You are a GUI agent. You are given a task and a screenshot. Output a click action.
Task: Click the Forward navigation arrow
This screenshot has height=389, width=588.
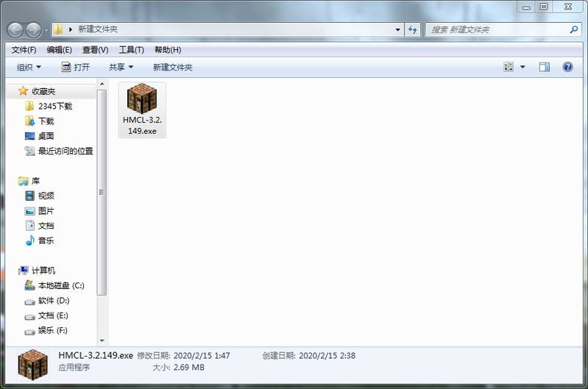coord(33,30)
